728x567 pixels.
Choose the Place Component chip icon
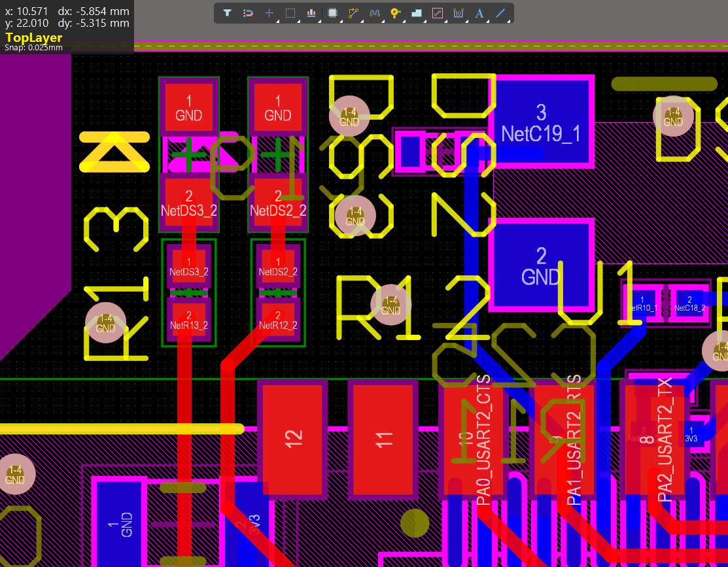point(332,13)
